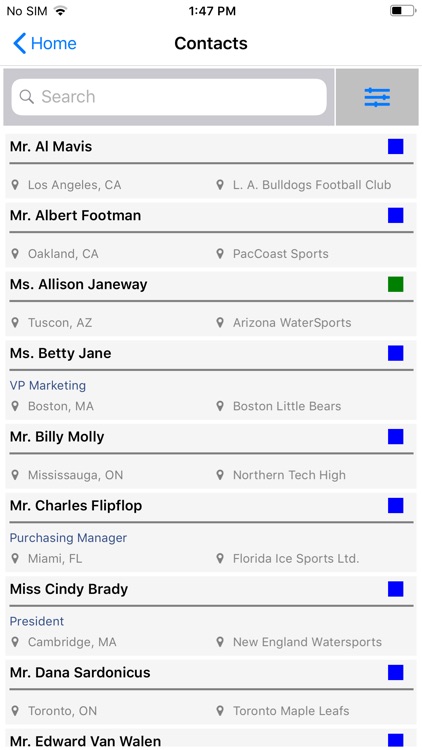Tap the location pin next to Los Angeles, CA

[x=15, y=185]
